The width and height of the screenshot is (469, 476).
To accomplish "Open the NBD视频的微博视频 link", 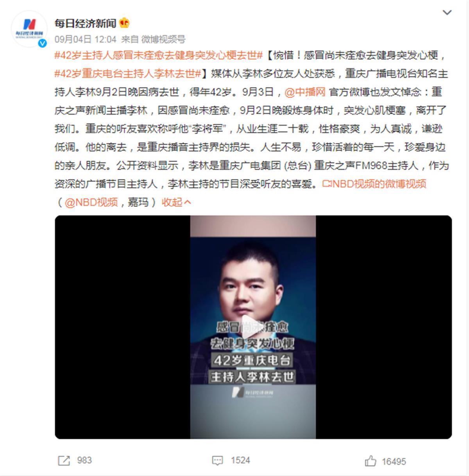I will tap(374, 184).
